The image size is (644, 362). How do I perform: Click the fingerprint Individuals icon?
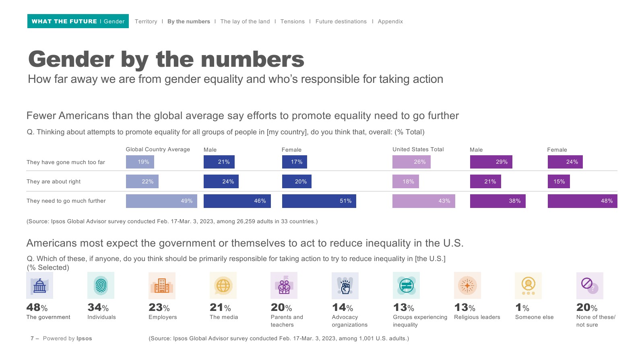[101, 286]
